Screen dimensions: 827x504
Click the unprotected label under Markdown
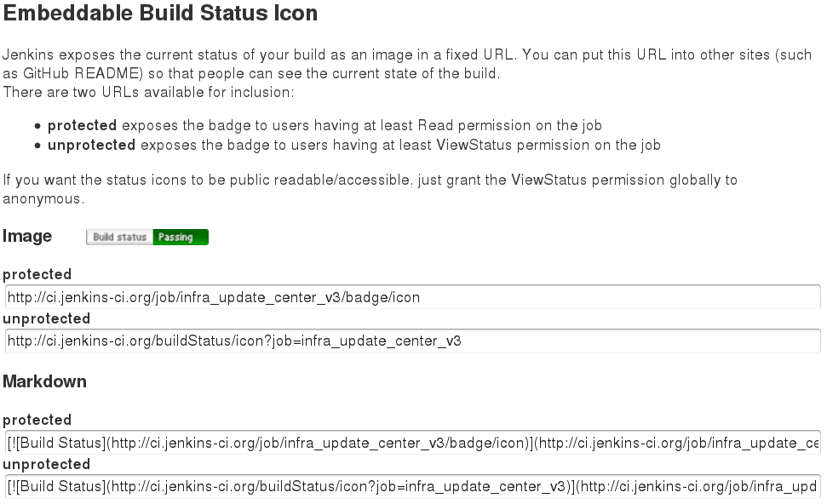coord(46,464)
